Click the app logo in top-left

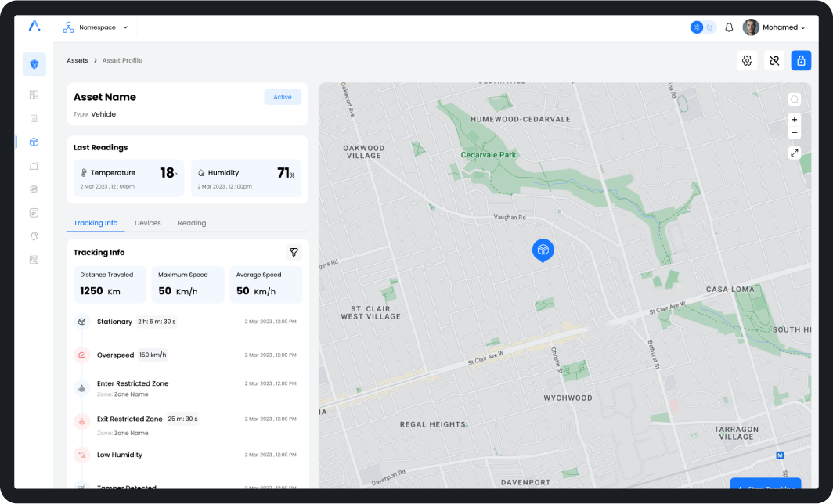pos(34,26)
